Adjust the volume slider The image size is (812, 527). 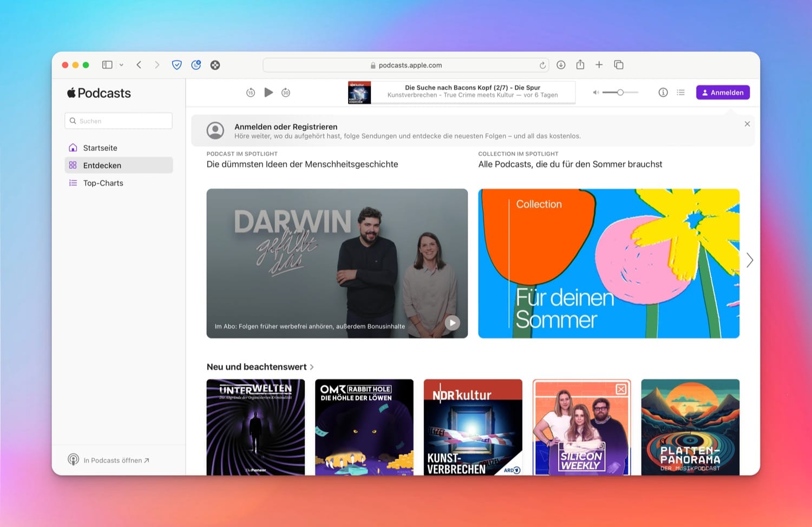point(620,93)
